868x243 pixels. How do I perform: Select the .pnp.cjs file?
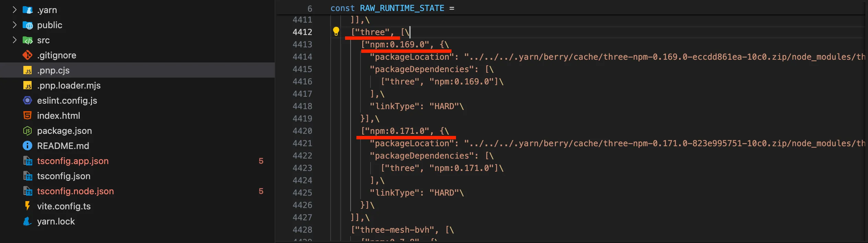(53, 70)
